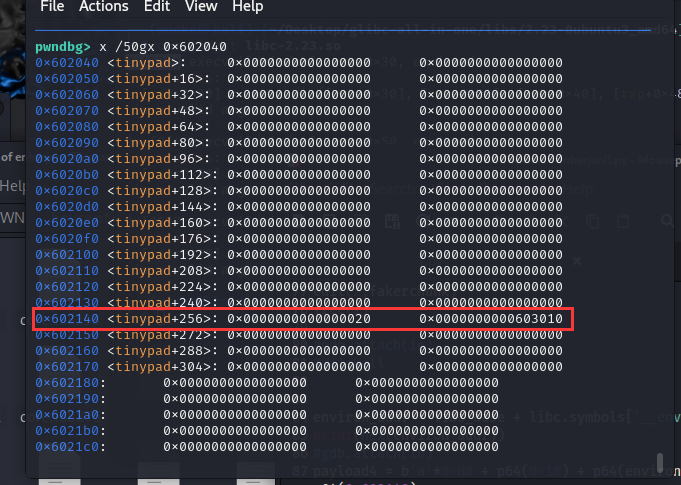The height and width of the screenshot is (485, 681).
Task: Click the address 0x602140 in red box
Action: pos(67,319)
